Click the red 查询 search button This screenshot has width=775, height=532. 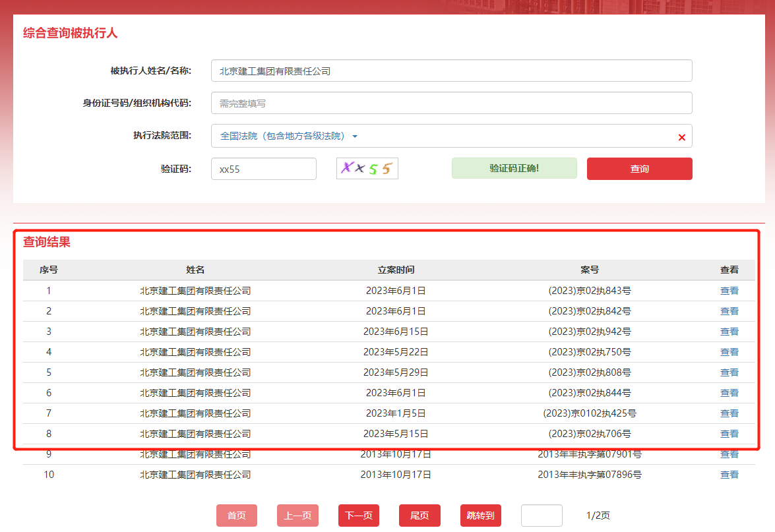639,169
